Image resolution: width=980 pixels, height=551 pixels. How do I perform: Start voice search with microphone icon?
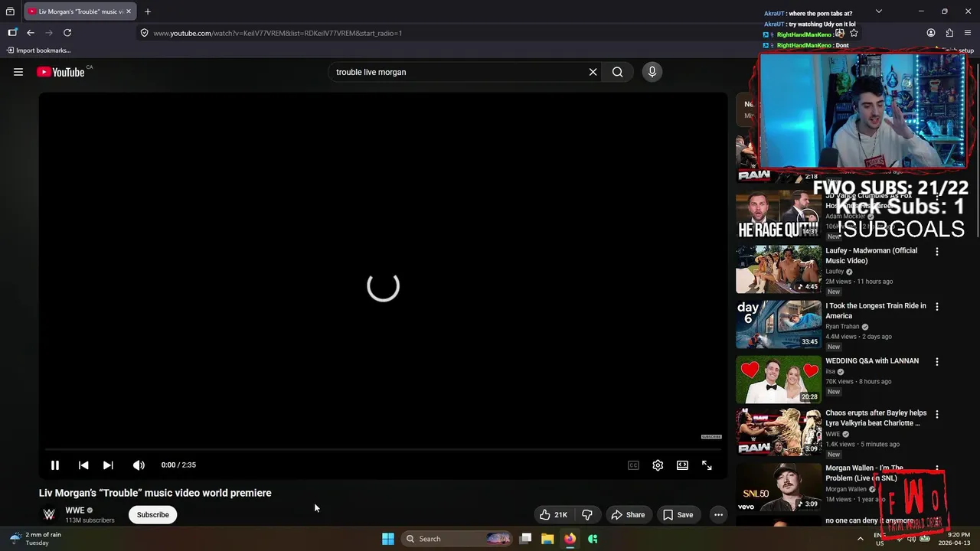(652, 72)
